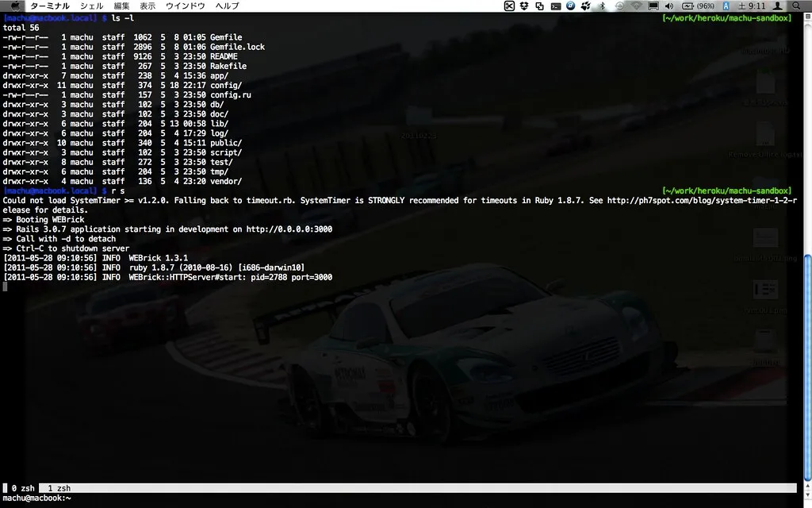Open the battery 96% status menu
This screenshot has height=508, width=812.
pos(698,6)
